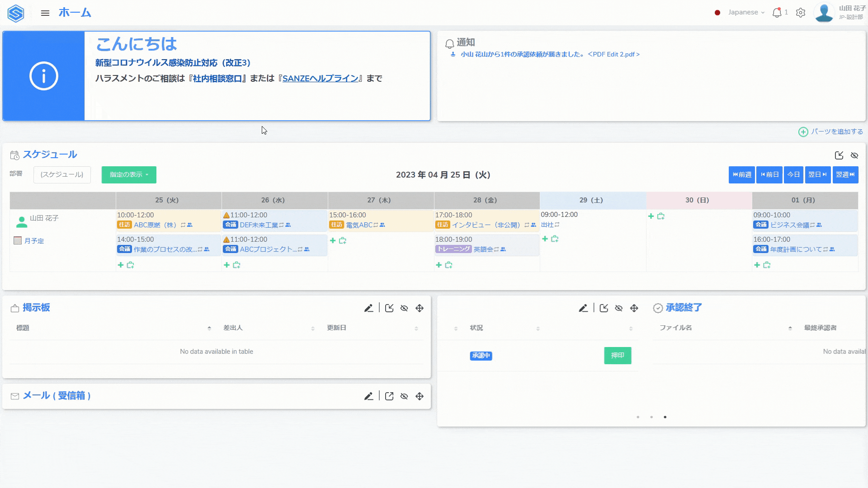This screenshot has width=868, height=488.
Task: Click the edit pencil icon in 掲示板 panel
Action: click(368, 308)
